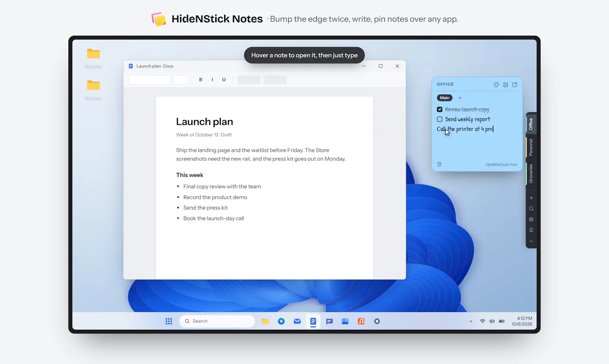Image resolution: width=609 pixels, height=364 pixels.
Task: Open the note color palette icon
Action: (x=496, y=85)
